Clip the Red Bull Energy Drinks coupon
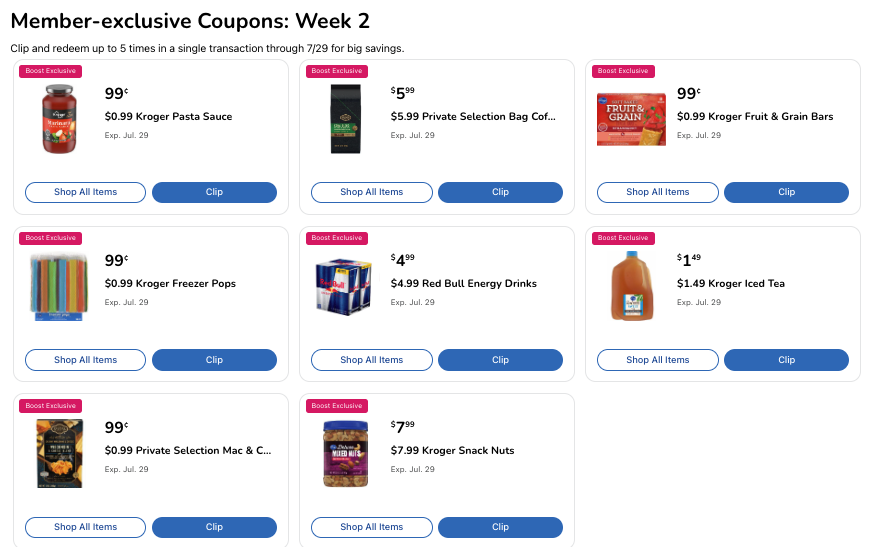This screenshot has width=877, height=547. coord(500,360)
